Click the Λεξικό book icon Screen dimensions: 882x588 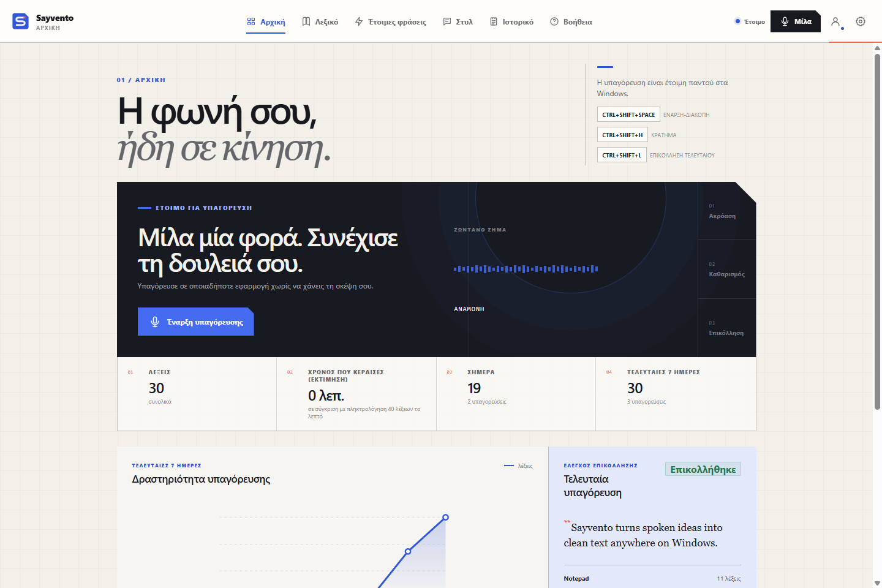[306, 21]
